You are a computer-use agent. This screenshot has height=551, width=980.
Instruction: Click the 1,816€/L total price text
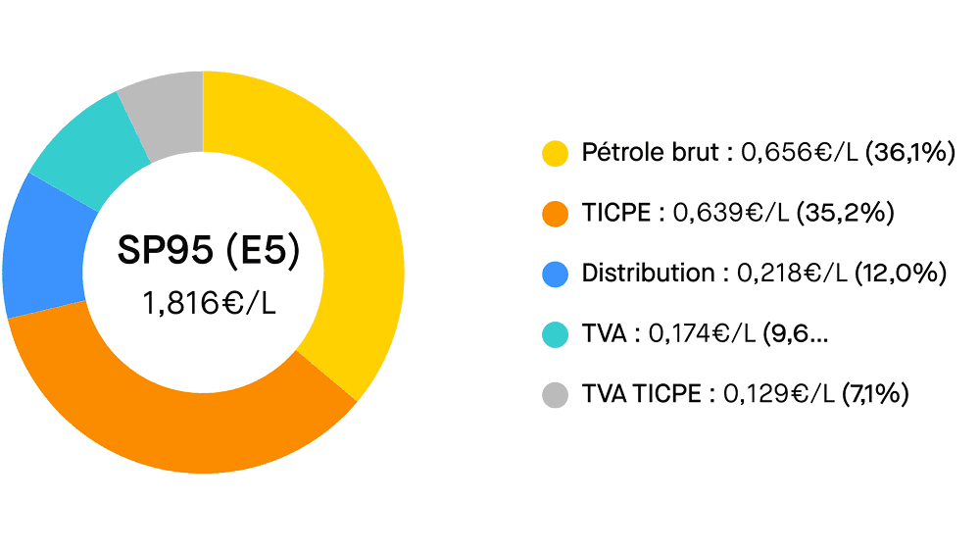[209, 303]
